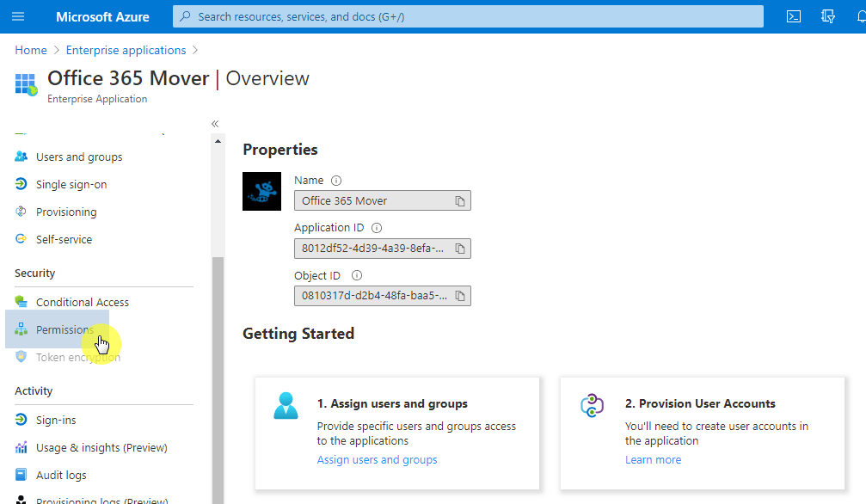Click the search box in Azure header
The width and height of the screenshot is (866, 504).
click(468, 16)
